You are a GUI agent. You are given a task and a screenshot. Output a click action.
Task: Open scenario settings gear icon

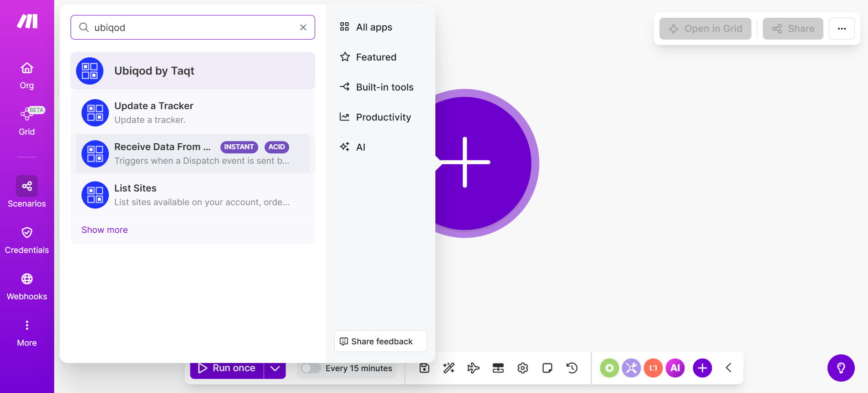tap(522, 368)
